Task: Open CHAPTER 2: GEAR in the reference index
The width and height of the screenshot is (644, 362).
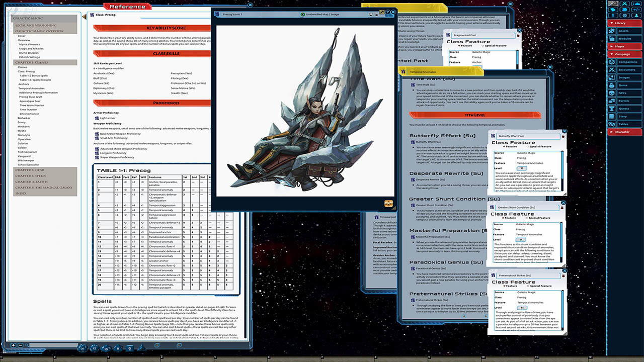Action: [x=30, y=170]
